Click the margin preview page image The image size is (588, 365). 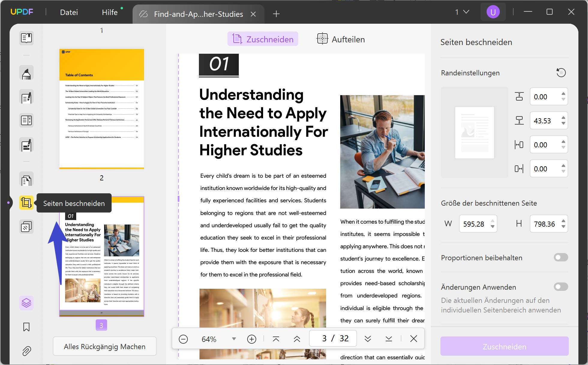[x=475, y=133]
